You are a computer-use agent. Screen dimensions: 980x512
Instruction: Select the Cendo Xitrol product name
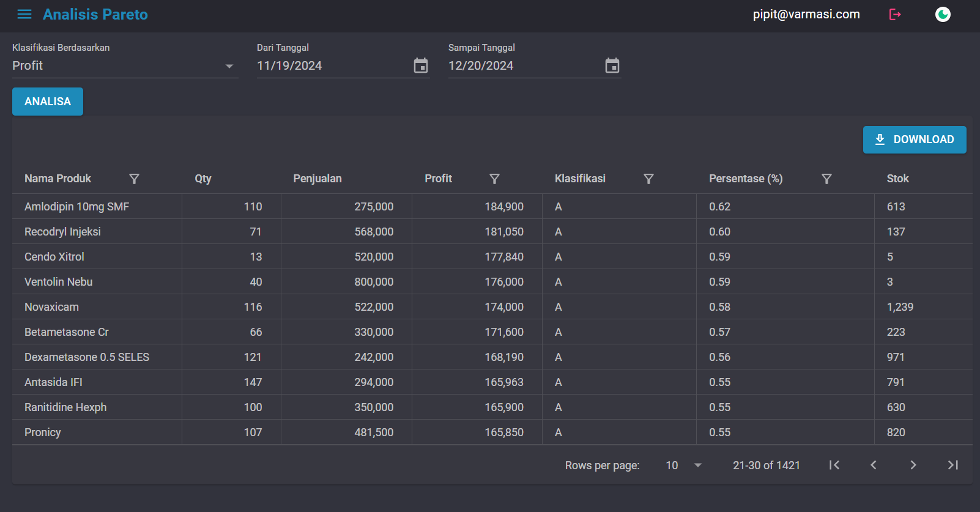54,257
